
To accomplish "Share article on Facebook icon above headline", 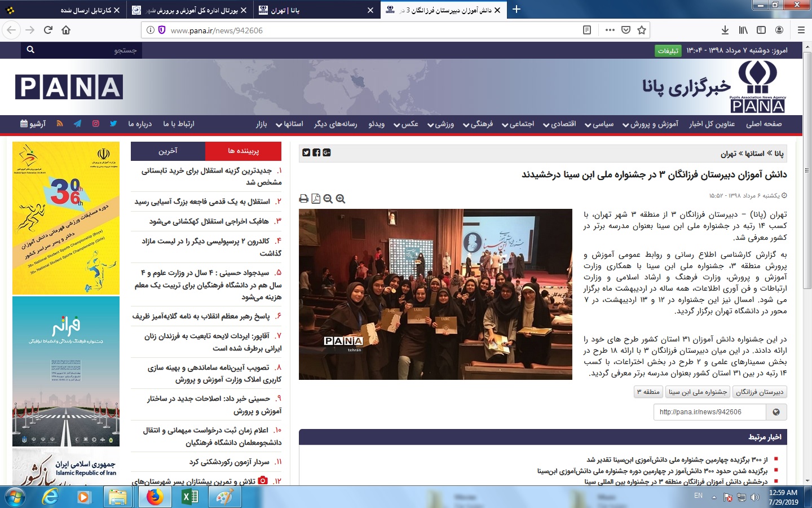I will [x=316, y=152].
